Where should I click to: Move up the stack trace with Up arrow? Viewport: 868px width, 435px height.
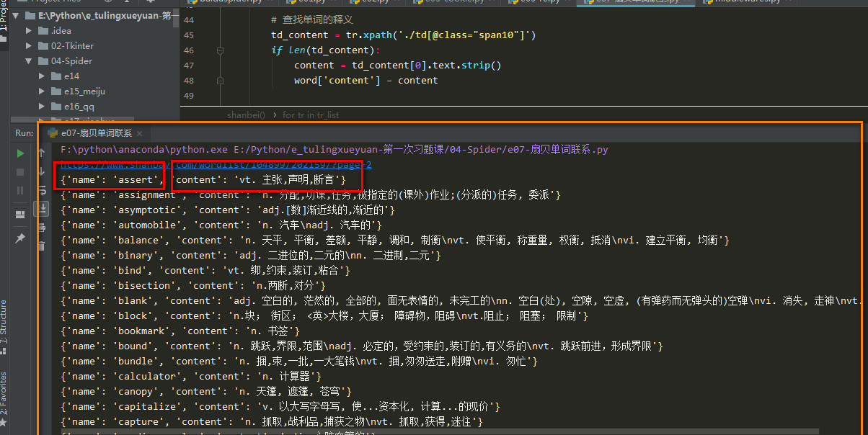pyautogui.click(x=43, y=153)
